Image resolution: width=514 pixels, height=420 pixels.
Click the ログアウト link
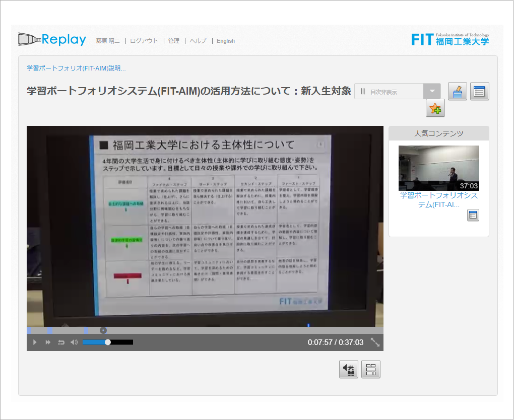pos(144,41)
